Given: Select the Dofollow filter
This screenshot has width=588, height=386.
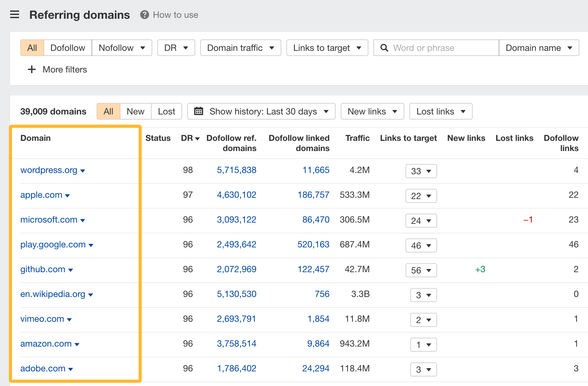Looking at the screenshot, I should [68, 48].
